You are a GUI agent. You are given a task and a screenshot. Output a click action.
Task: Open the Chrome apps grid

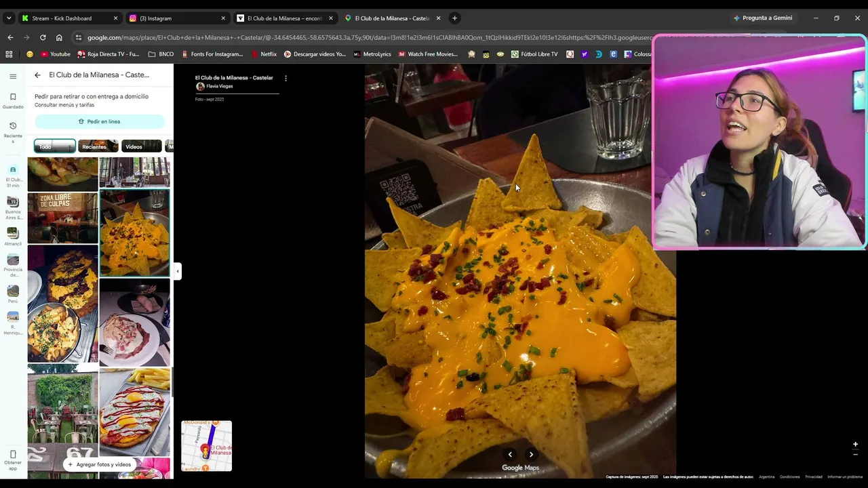(9, 54)
